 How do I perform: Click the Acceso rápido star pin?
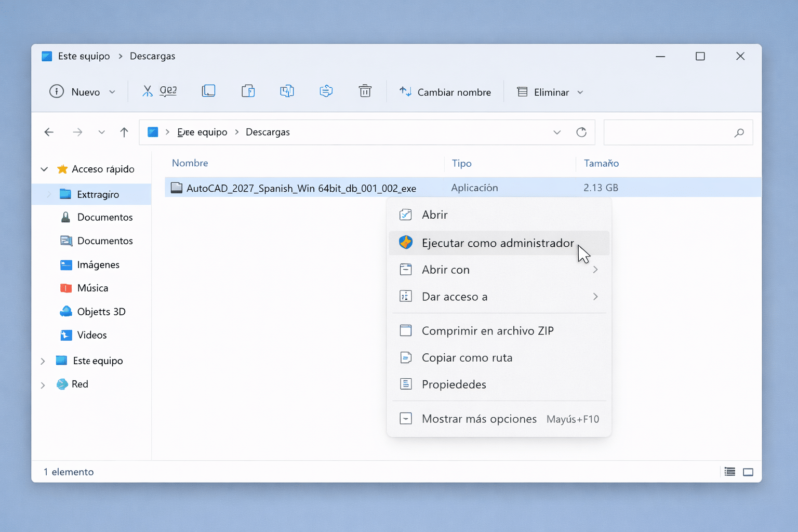tap(62, 169)
